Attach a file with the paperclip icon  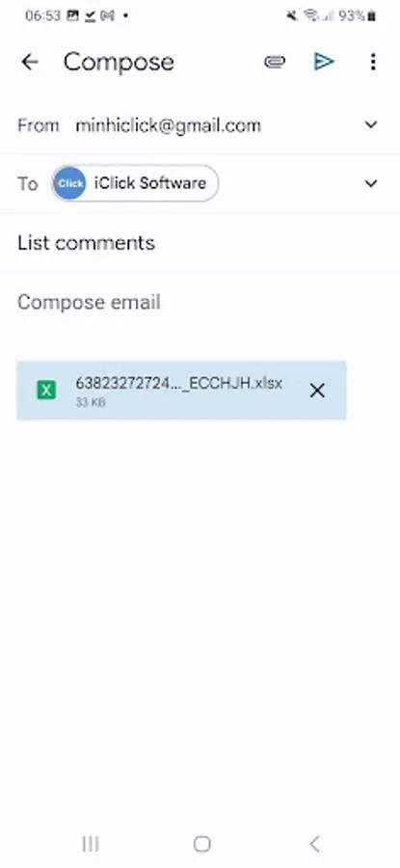point(275,62)
